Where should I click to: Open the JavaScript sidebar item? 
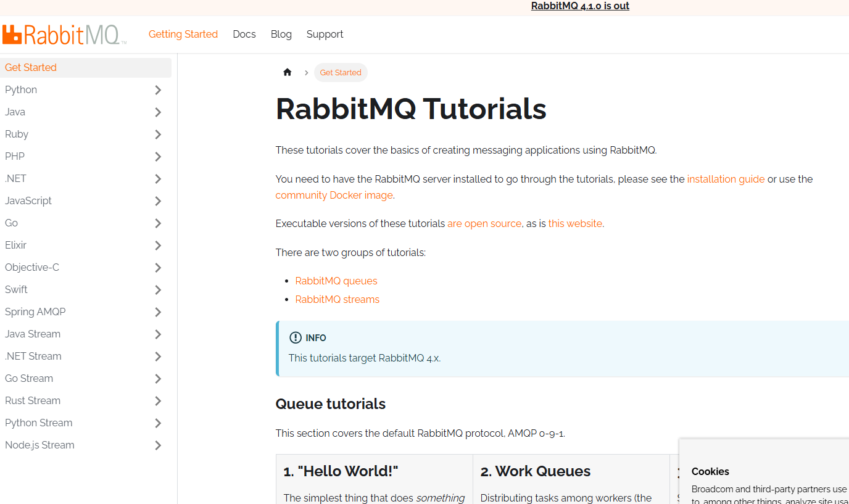[28, 201]
